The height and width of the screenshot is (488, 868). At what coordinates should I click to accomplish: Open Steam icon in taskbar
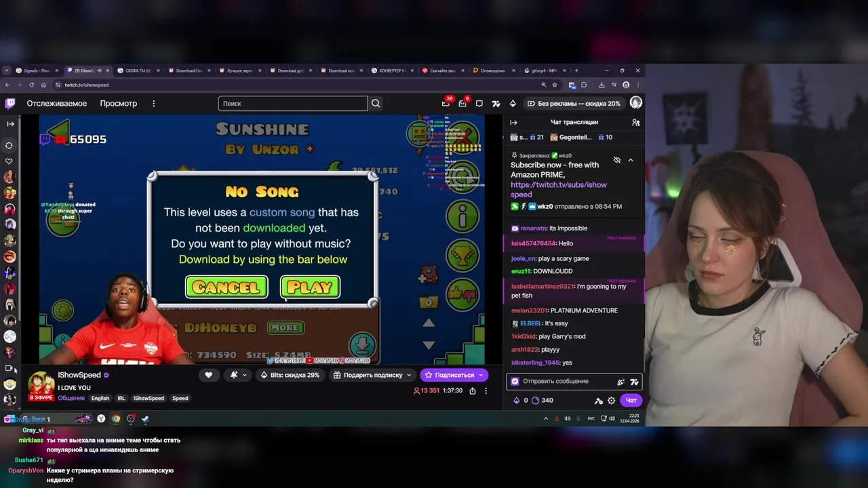pos(145,418)
